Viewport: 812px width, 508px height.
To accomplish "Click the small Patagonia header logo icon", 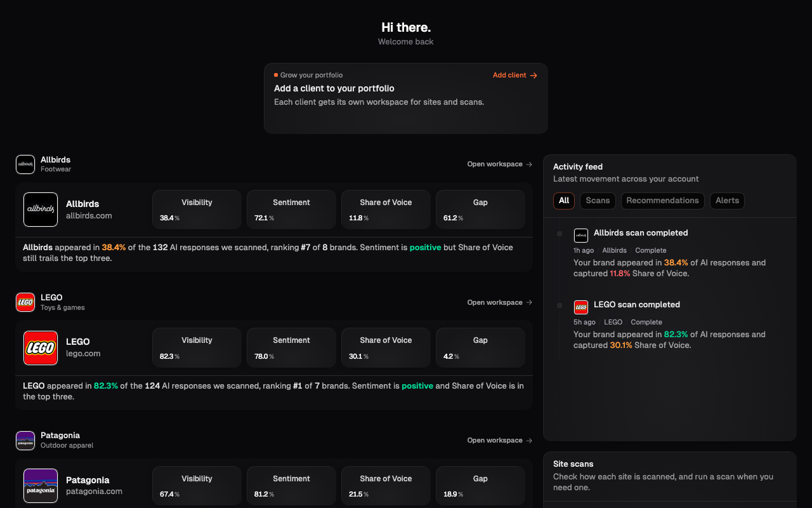I will (x=25, y=441).
